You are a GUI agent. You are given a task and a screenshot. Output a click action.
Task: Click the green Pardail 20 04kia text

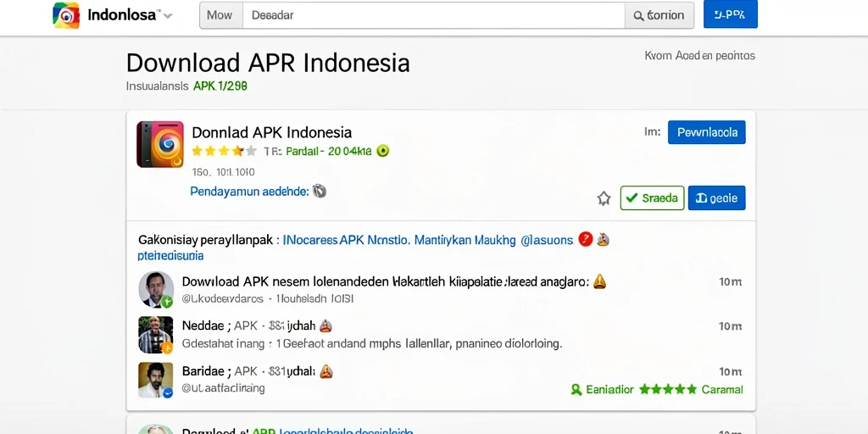click(329, 151)
